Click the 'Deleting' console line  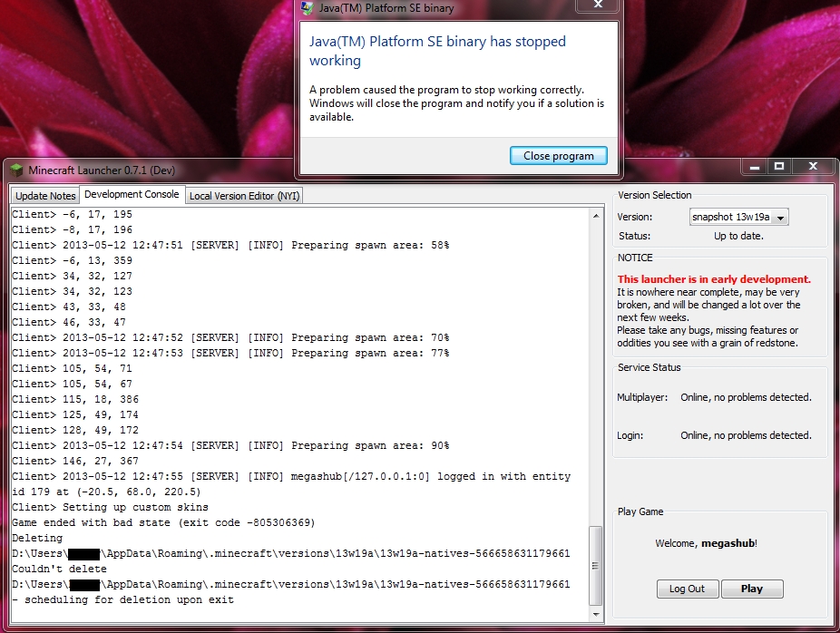37,538
